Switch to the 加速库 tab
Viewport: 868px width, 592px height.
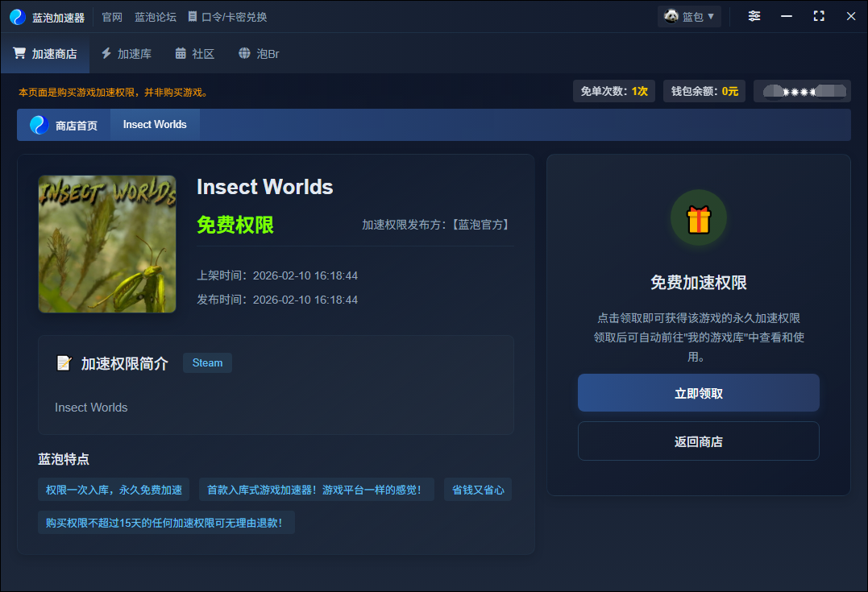click(126, 54)
